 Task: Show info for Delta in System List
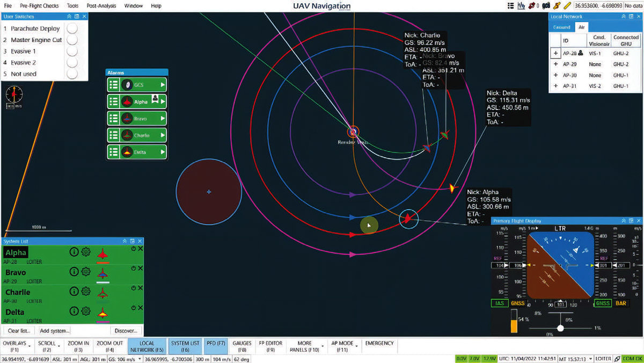click(x=74, y=311)
